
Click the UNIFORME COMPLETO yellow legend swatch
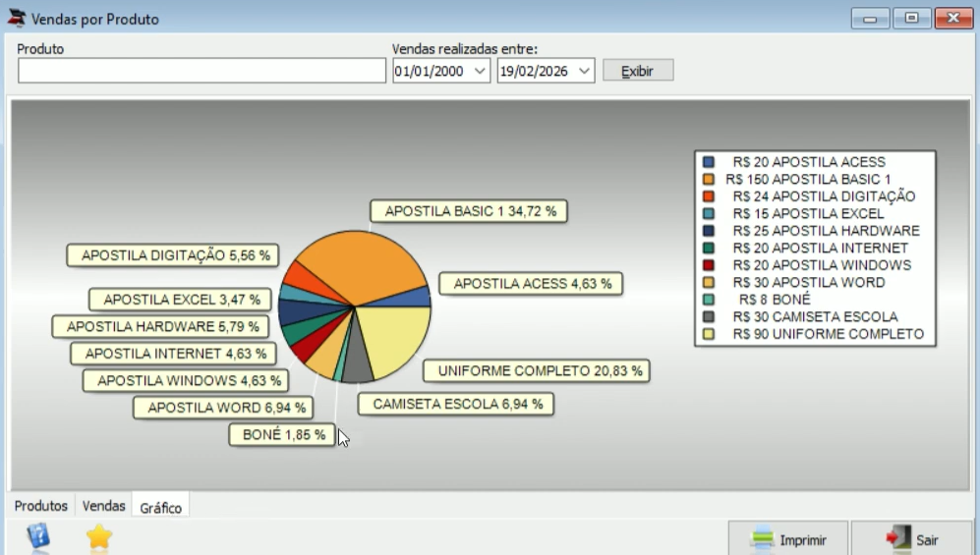708,334
